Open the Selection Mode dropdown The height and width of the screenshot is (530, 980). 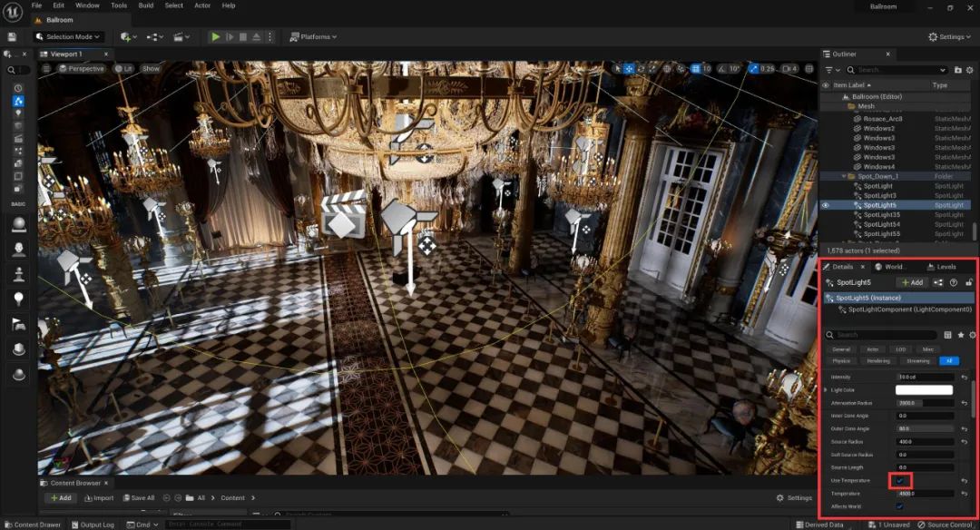pyautogui.click(x=69, y=37)
